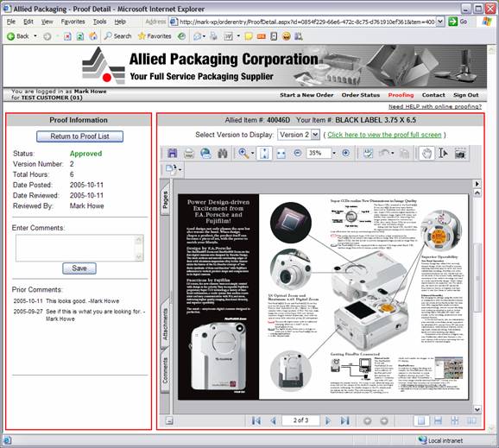Toggle Single Page layout button
The width and height of the screenshot is (499, 448).
[421, 420]
